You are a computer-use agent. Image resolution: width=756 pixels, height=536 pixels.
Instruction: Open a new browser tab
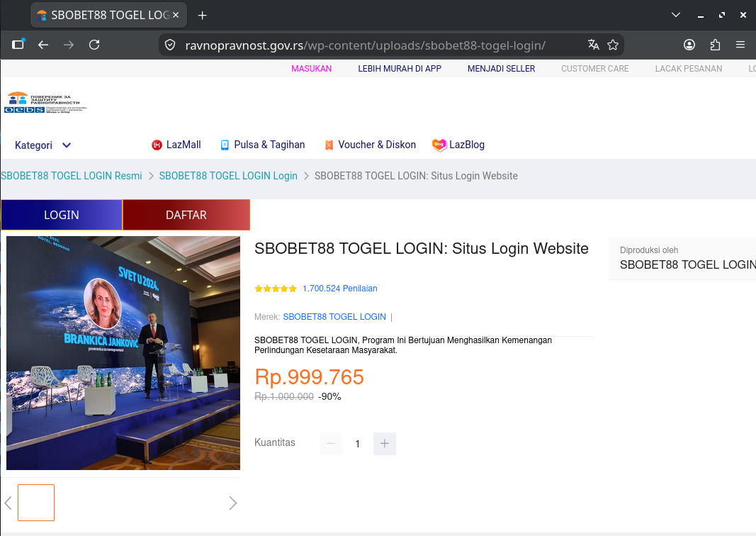[x=203, y=16]
